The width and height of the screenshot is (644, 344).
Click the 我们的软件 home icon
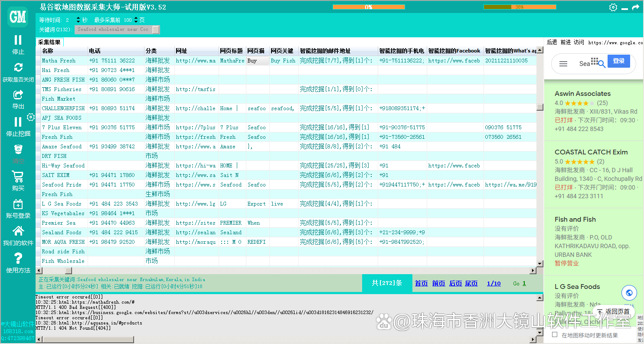tap(18, 231)
